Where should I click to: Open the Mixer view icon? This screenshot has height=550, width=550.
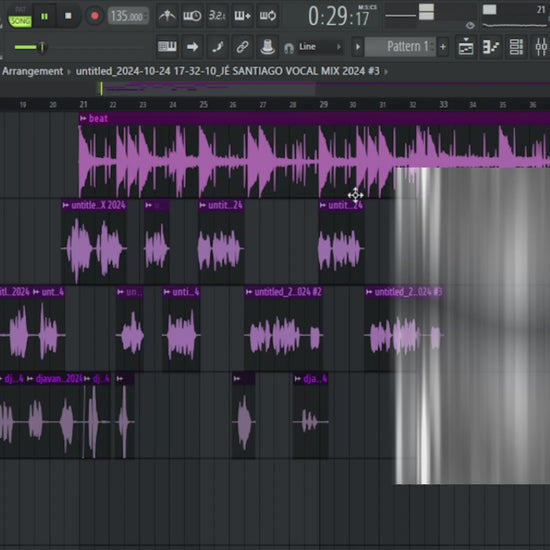coord(541,47)
